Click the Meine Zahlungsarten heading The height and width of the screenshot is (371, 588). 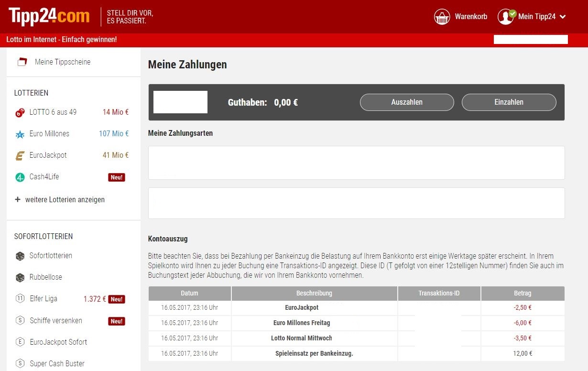pos(180,133)
